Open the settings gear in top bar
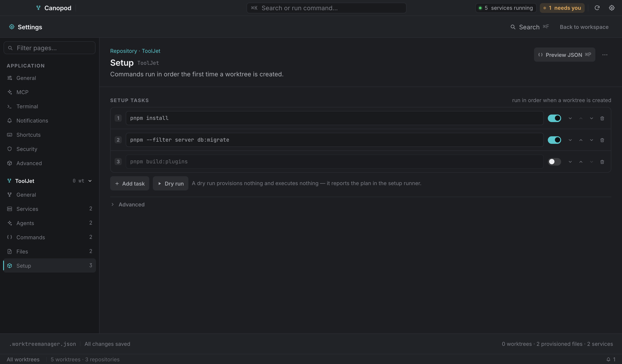The height and width of the screenshot is (364, 622). pyautogui.click(x=611, y=8)
